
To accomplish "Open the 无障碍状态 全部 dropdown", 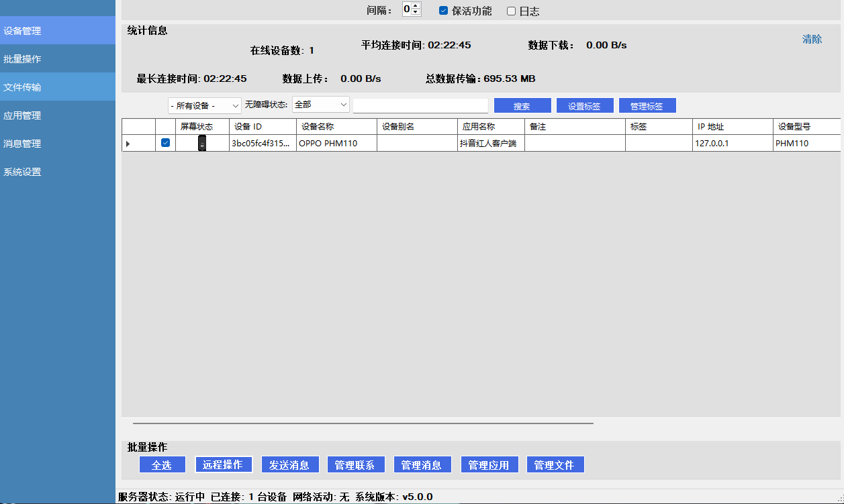I will click(320, 105).
